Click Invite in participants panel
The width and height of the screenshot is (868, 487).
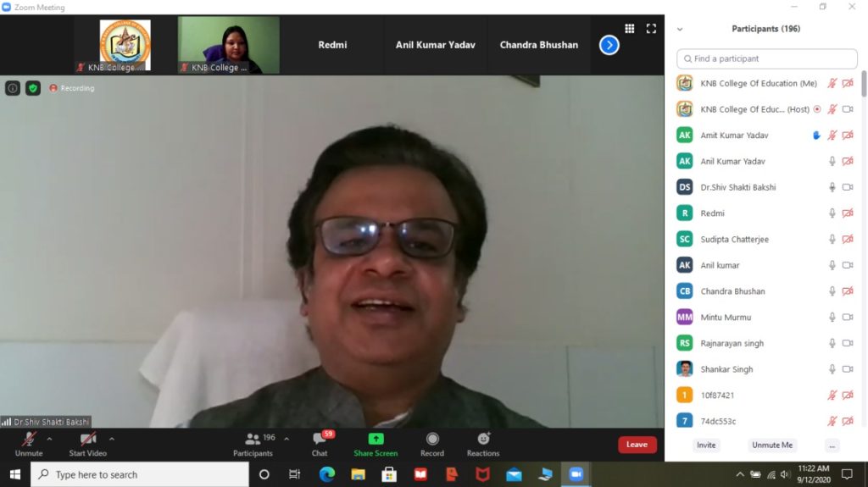(x=706, y=445)
